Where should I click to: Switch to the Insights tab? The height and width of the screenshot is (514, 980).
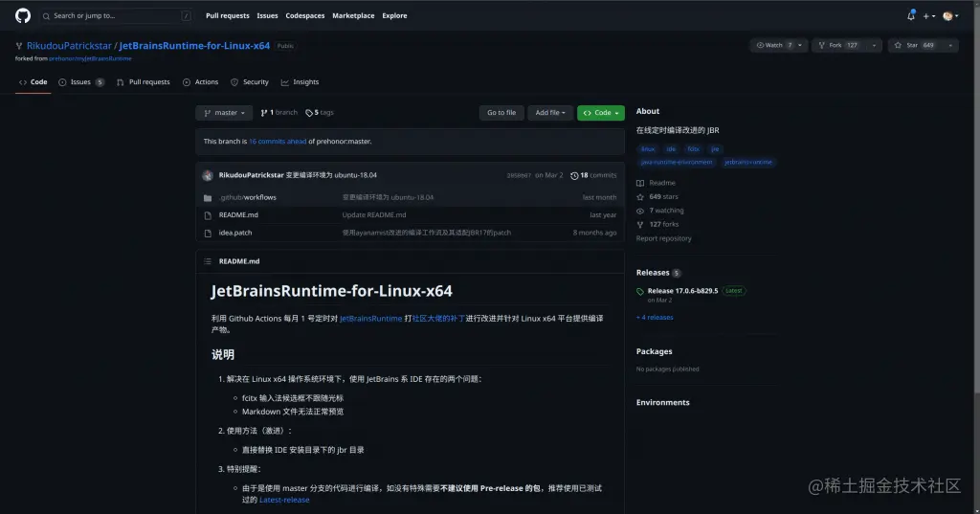300,82
